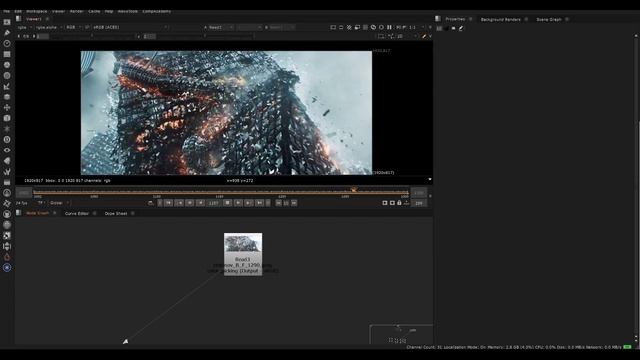The image size is (640, 360).
Task: Open the Workspace menu
Action: (x=37, y=11)
